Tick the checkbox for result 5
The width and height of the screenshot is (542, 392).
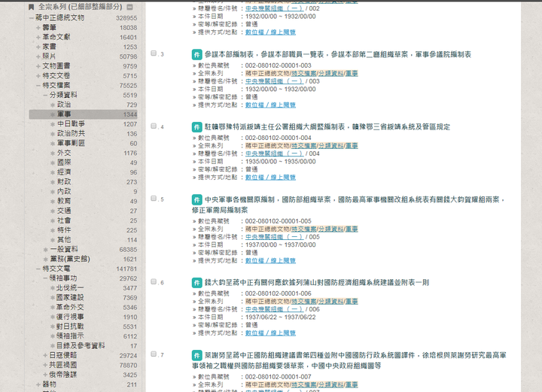point(154,198)
